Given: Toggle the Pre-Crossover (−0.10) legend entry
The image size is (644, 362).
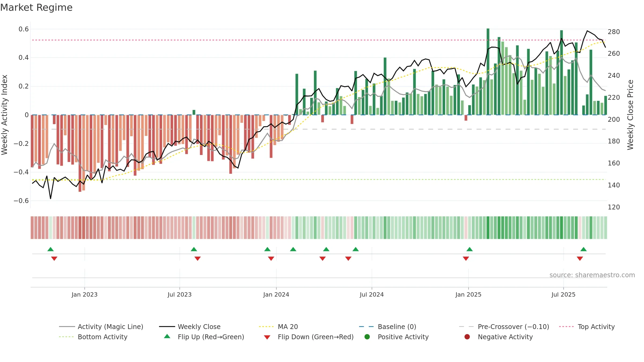Looking at the screenshot, I should [504, 327].
